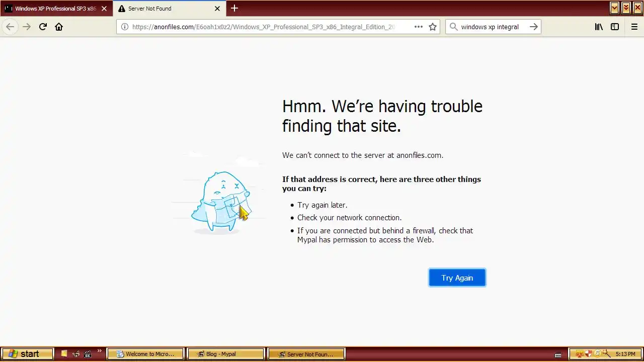Click 'Check your network connection.' bullet
Viewport: 644px width, 362px height.
[349, 218]
